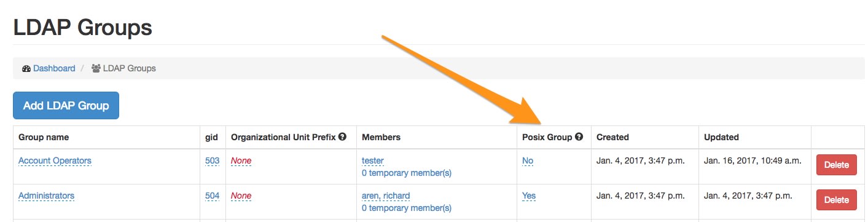Toggle Posix Group Yes for Administrators

529,196
